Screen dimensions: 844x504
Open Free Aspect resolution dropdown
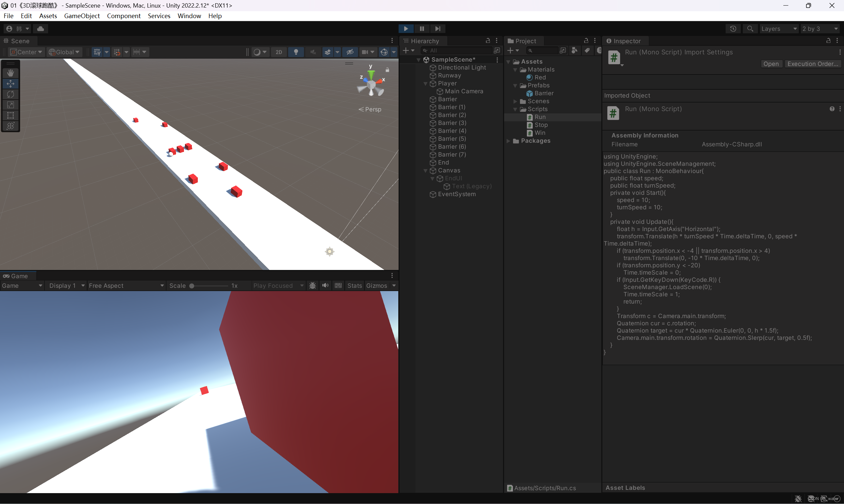pyautogui.click(x=126, y=285)
